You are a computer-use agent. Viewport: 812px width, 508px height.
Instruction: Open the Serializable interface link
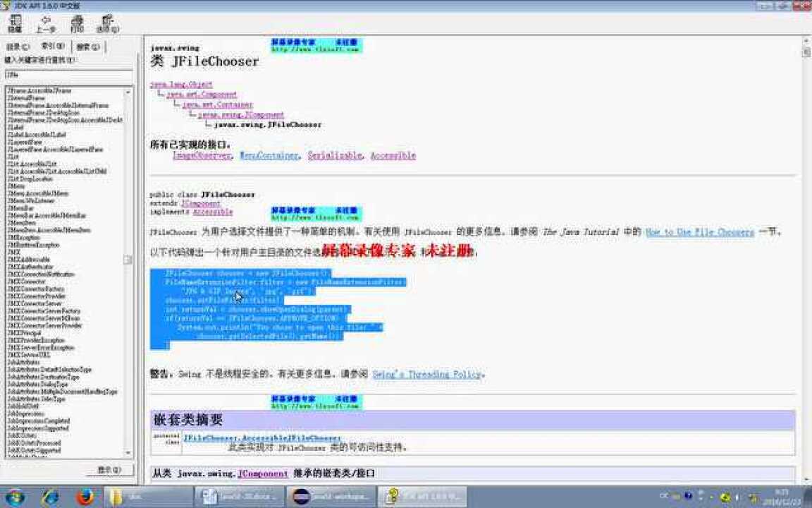[x=335, y=155]
